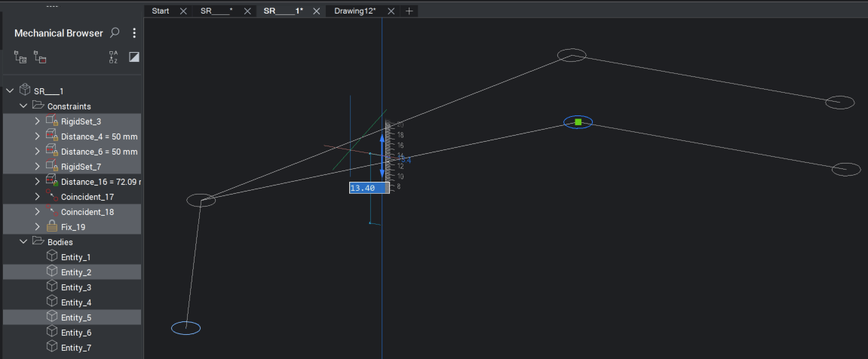The width and height of the screenshot is (868, 359).
Task: Add a new document tab
Action: pos(409,11)
